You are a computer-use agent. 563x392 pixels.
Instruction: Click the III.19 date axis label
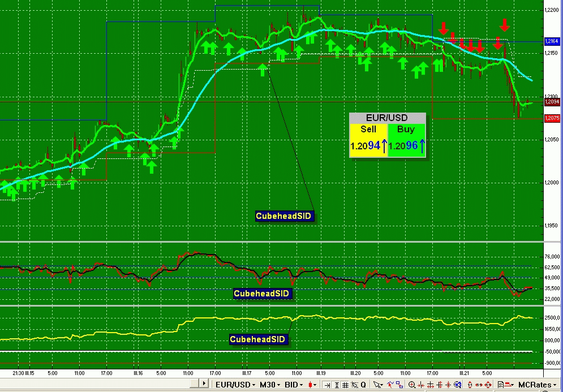click(321, 373)
